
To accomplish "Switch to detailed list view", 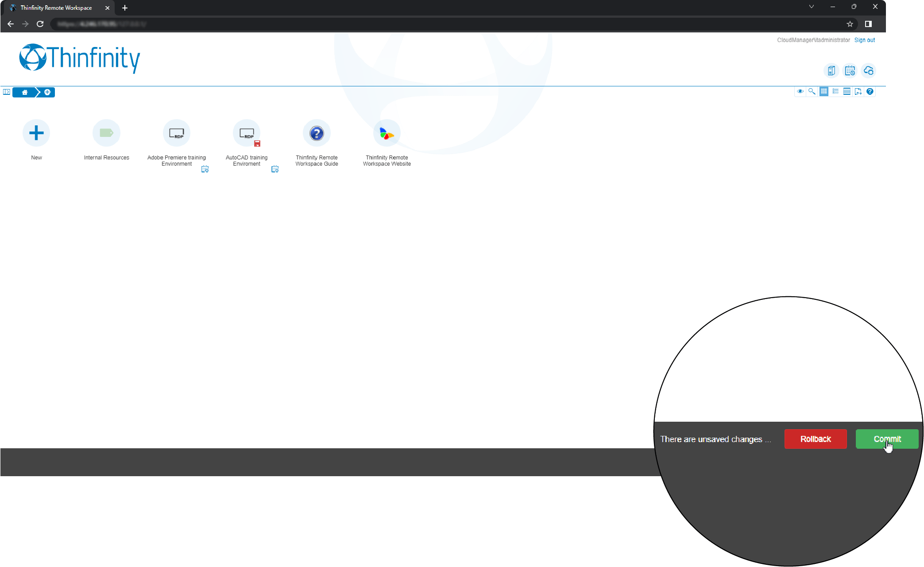I will (835, 91).
